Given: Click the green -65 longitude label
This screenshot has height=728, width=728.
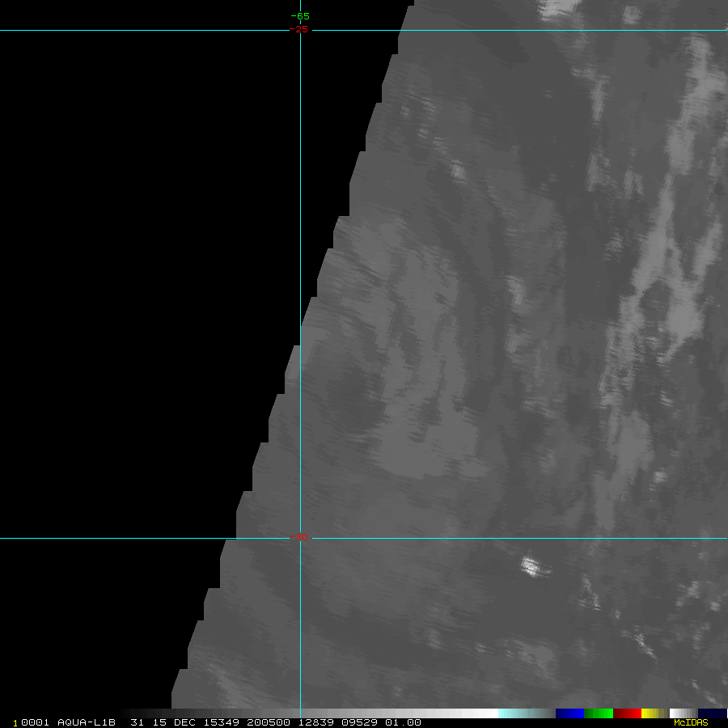Looking at the screenshot, I should (300, 16).
